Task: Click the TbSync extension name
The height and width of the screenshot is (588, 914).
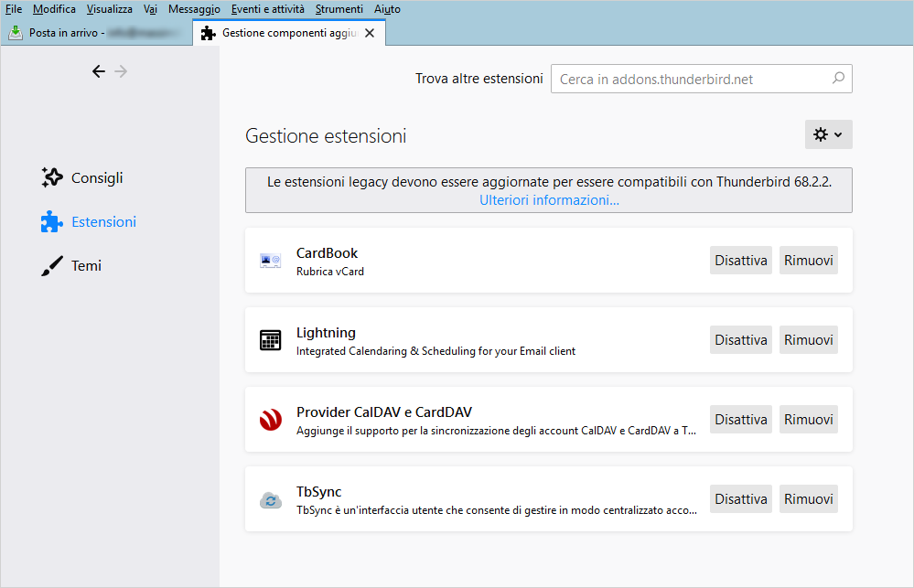Action: click(319, 492)
